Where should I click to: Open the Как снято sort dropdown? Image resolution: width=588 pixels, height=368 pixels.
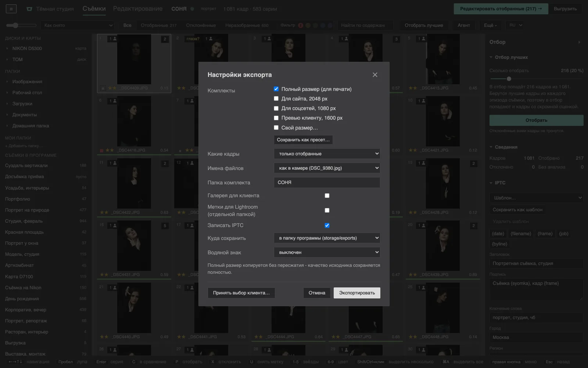(78, 25)
